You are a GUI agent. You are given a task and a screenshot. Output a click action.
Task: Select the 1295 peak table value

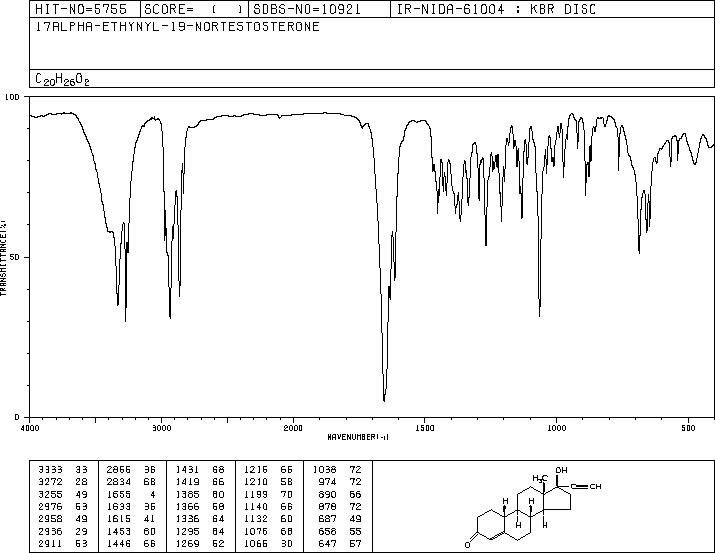pos(187,532)
